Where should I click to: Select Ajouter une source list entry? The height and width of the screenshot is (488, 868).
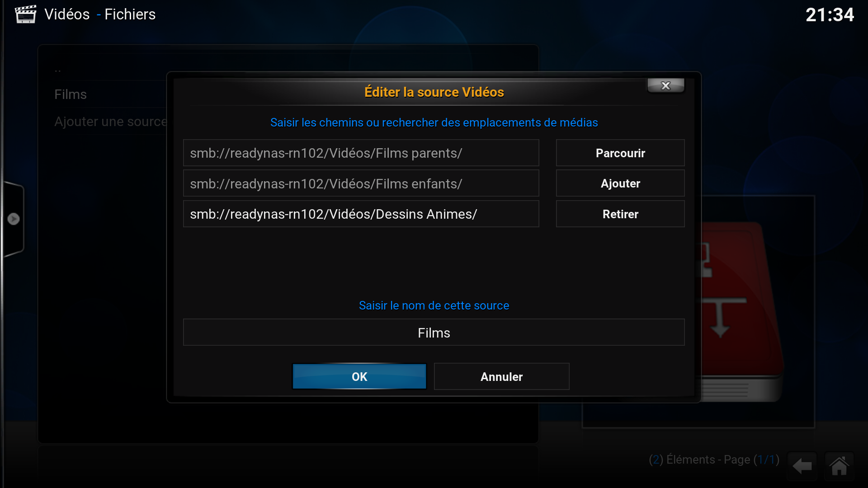click(x=110, y=122)
